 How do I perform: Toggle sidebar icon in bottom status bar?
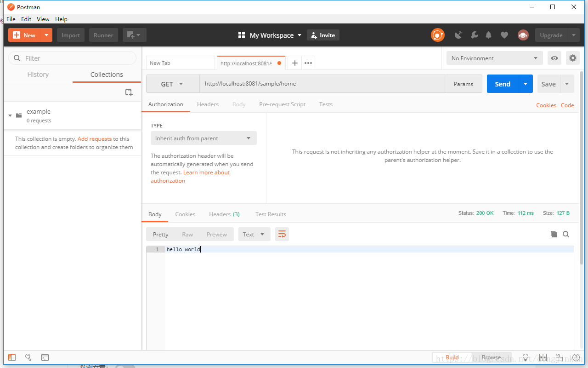tap(12, 357)
